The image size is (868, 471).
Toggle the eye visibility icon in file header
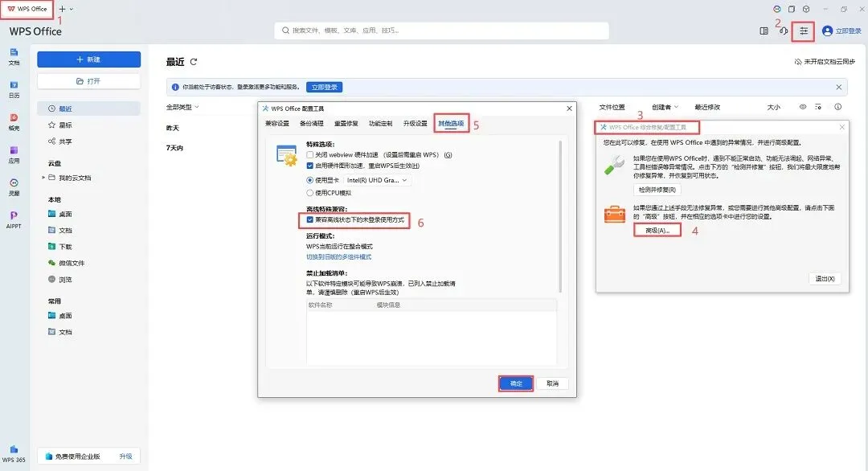pos(803,107)
